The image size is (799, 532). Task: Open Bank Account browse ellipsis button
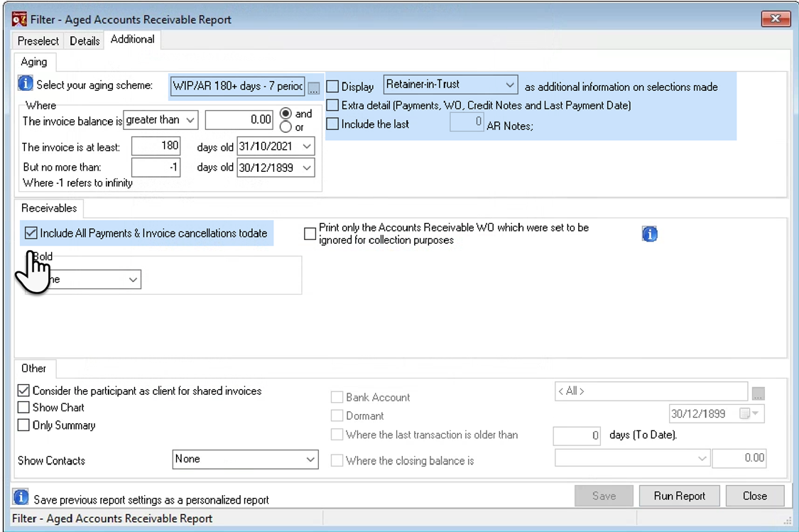click(759, 393)
